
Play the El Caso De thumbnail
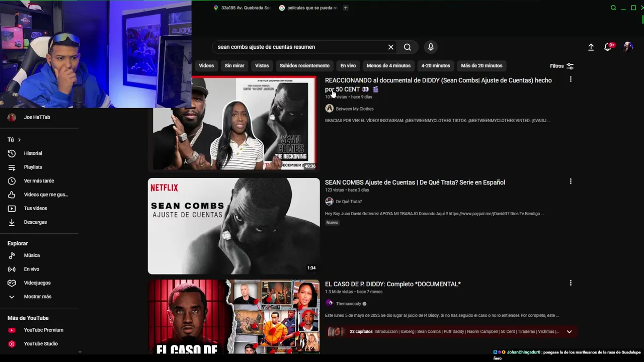233,317
